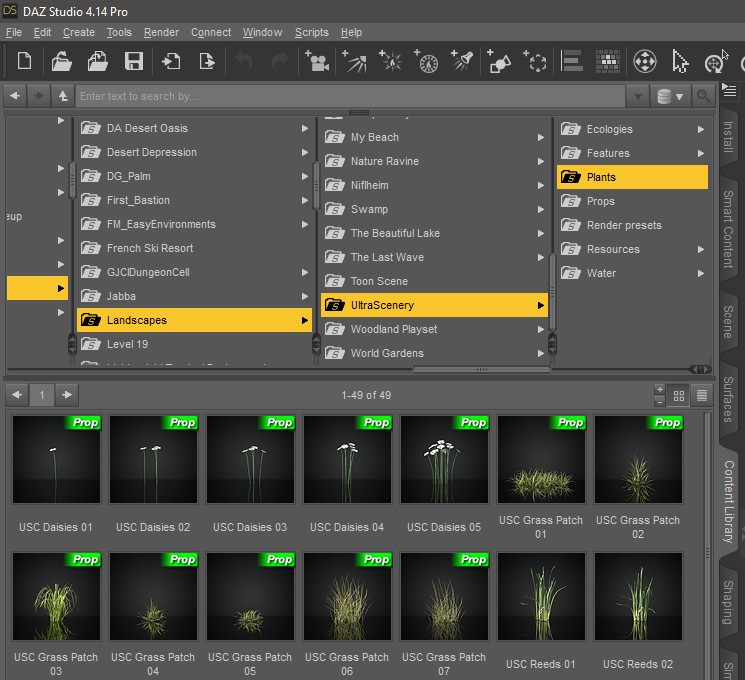Viewport: 745px width, 680px height.
Task: Go to the next results page
Action: coord(67,395)
